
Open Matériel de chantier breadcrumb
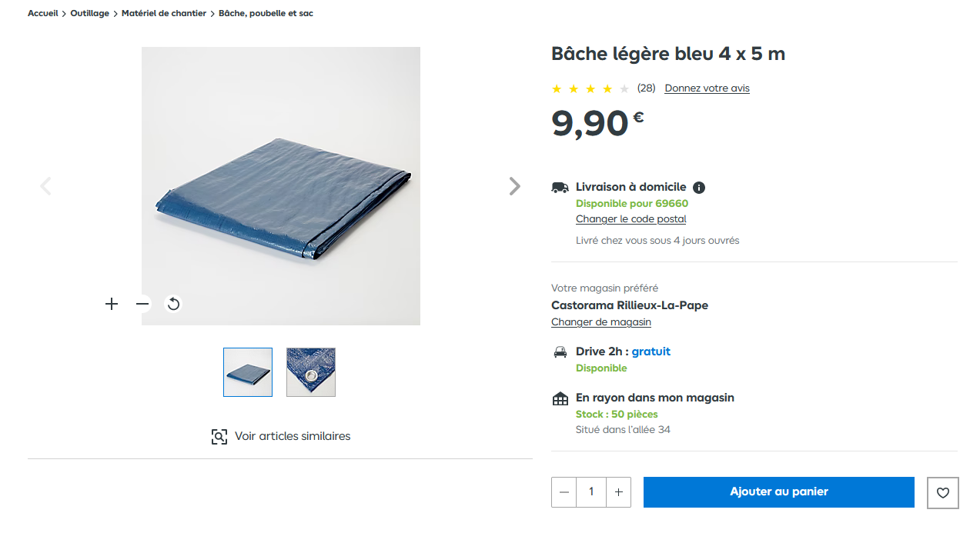(x=164, y=13)
